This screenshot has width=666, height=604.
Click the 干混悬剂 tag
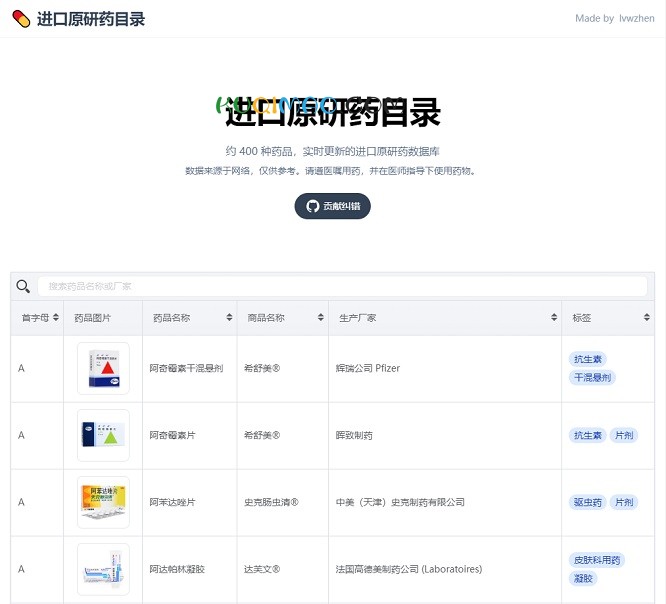pyautogui.click(x=592, y=377)
